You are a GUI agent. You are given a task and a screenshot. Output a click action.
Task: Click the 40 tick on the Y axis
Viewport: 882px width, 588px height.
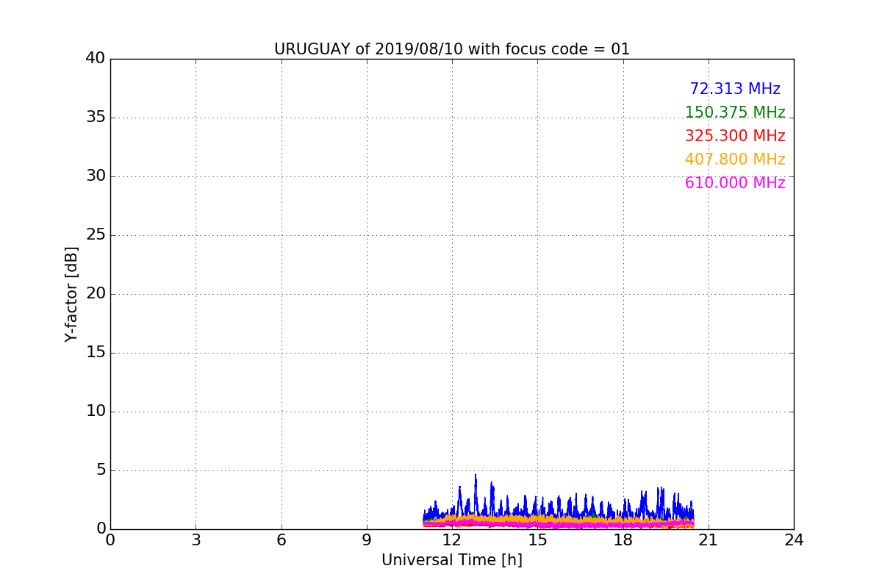click(96, 59)
